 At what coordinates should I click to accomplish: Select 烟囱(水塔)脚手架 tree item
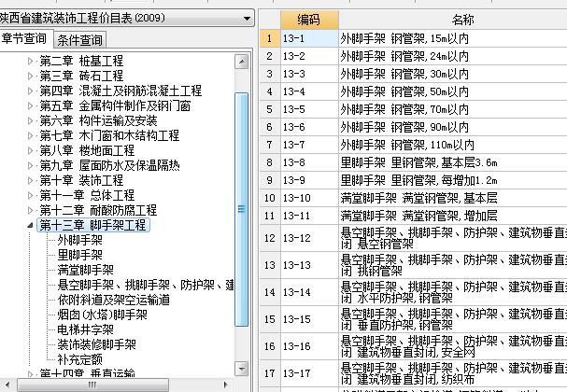click(x=103, y=315)
